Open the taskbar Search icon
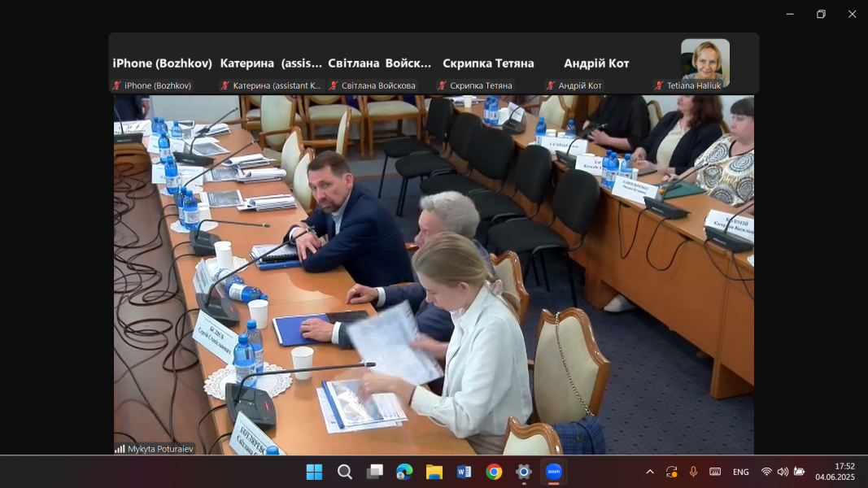Viewport: 868px width, 488px height. [344, 472]
